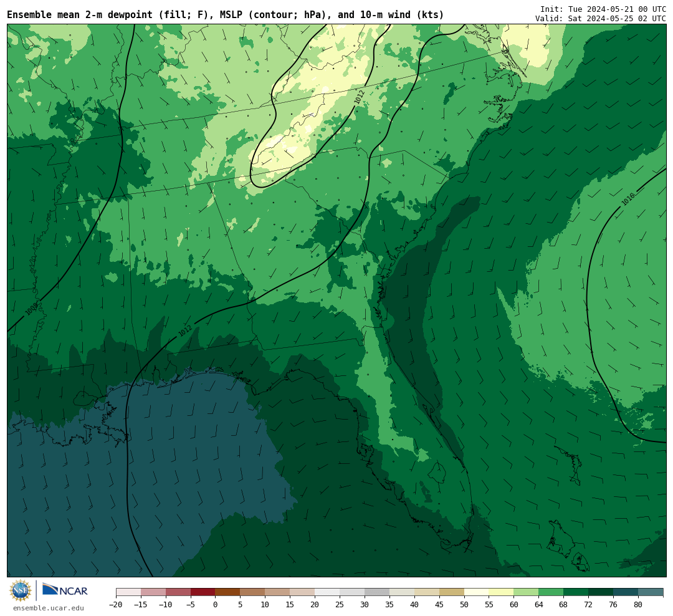Click the -10 tick label on the color bar
Image resolution: width=673 pixels, height=616 pixels.
166,605
